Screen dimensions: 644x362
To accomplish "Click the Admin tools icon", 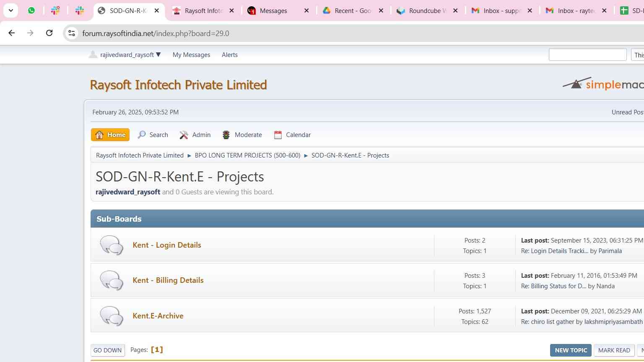I will coord(184,135).
